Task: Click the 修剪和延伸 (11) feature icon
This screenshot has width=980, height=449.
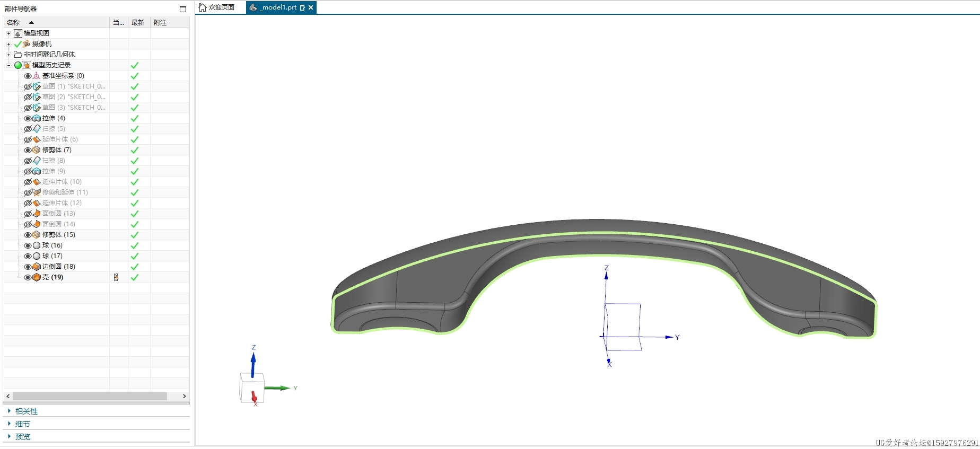Action: pos(37,192)
